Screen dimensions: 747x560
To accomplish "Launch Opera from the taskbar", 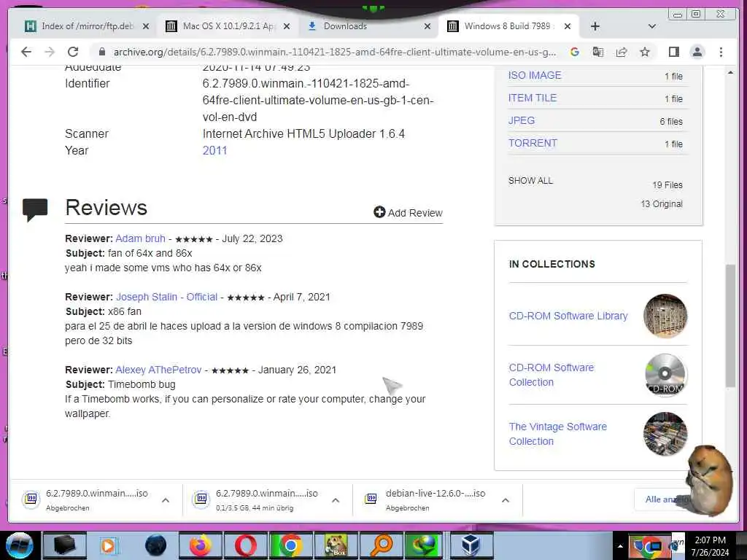I will click(x=245, y=545).
